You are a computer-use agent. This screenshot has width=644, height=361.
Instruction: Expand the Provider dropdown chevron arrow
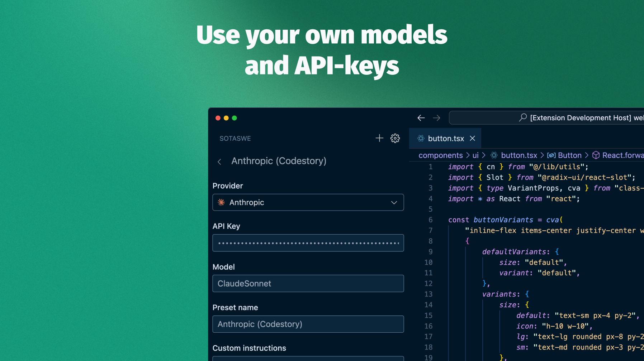click(394, 202)
